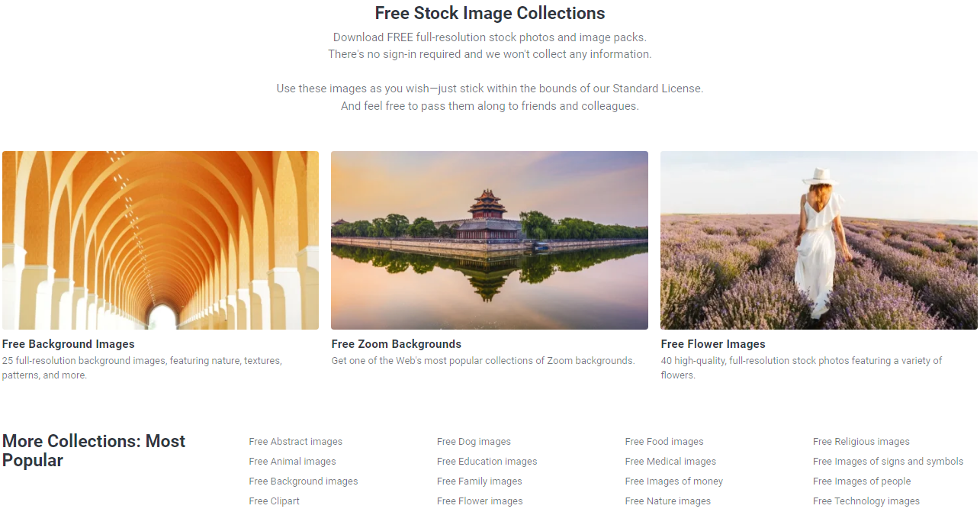Open the Free Food images collection

tap(664, 442)
